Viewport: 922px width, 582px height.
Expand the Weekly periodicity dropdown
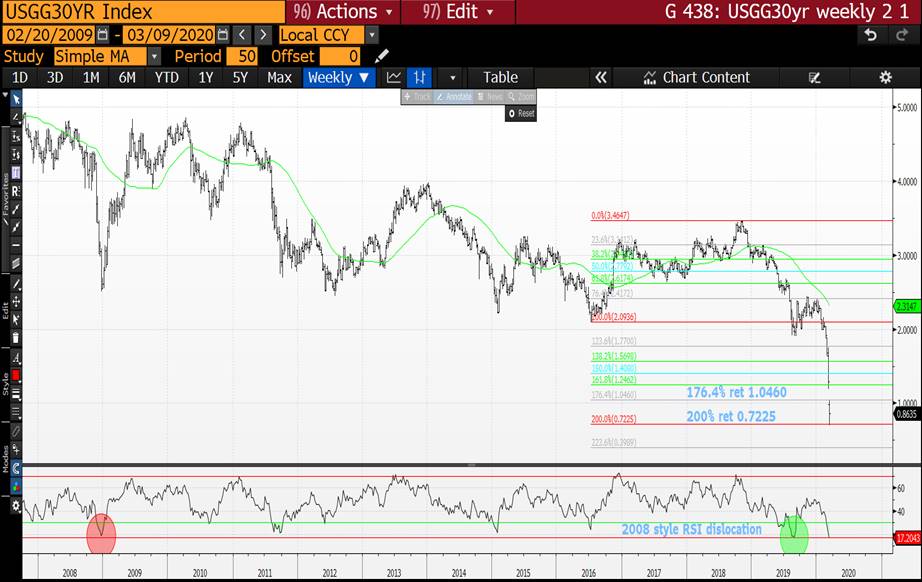(338, 77)
